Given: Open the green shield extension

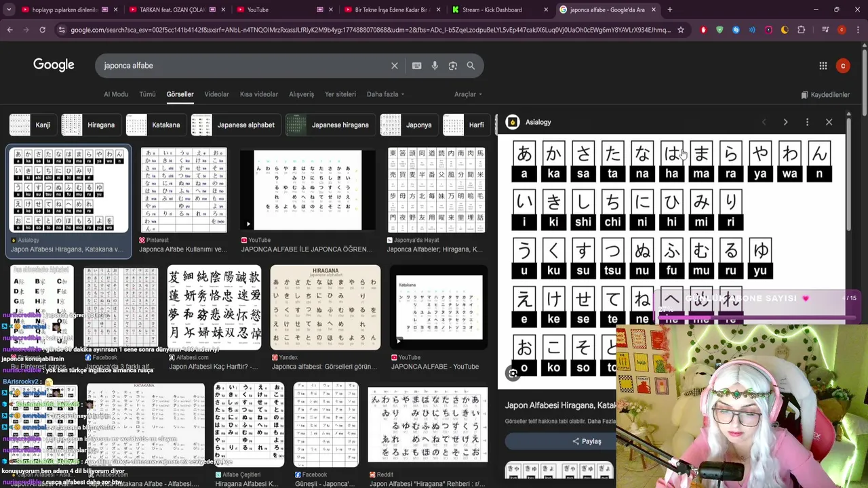Looking at the screenshot, I should tap(719, 30).
